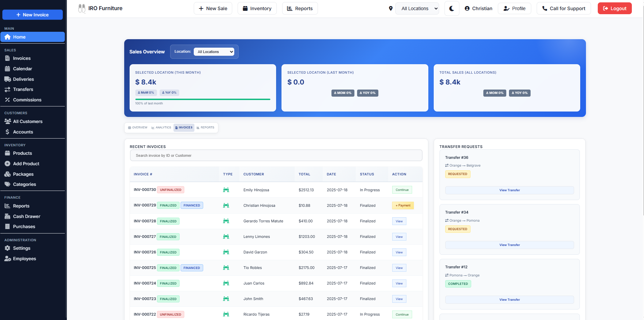The image size is (644, 320).
Task: Open the Sales Overview location selector
Action: point(214,52)
